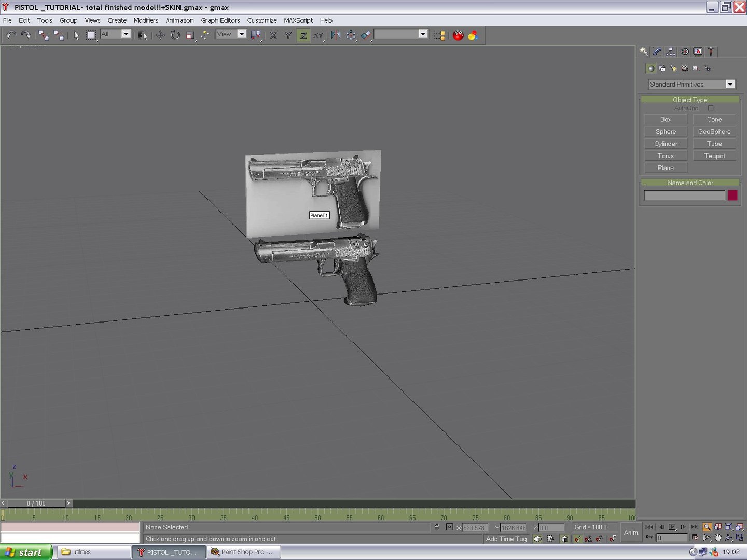The image size is (747, 560).
Task: Click the 0 / 100 time slider
Action: 36,503
